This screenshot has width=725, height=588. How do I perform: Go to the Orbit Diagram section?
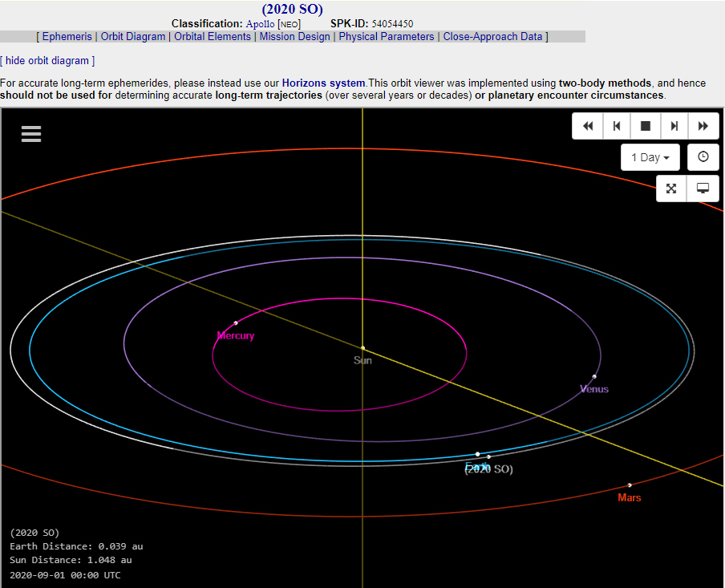[132, 37]
